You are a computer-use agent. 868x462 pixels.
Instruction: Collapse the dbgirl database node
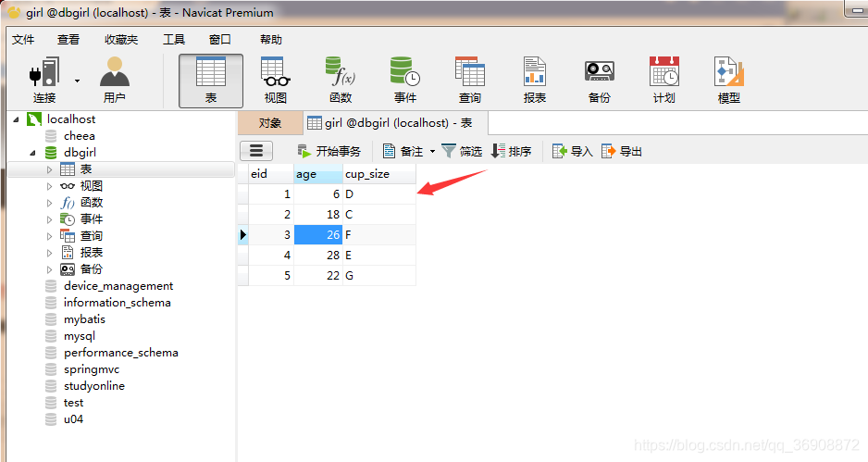tap(32, 153)
